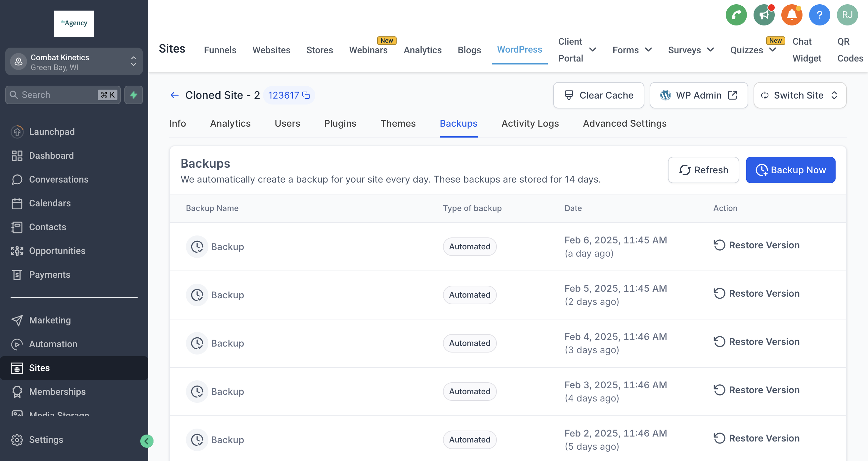The height and width of the screenshot is (461, 868).
Task: Open the Switch Site dropdown
Action: tap(799, 95)
